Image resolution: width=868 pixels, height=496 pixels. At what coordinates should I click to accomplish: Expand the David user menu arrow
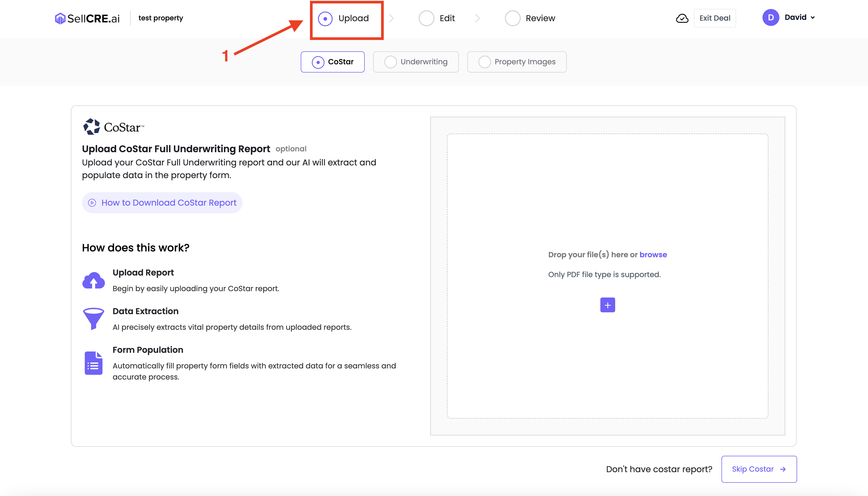coord(813,18)
